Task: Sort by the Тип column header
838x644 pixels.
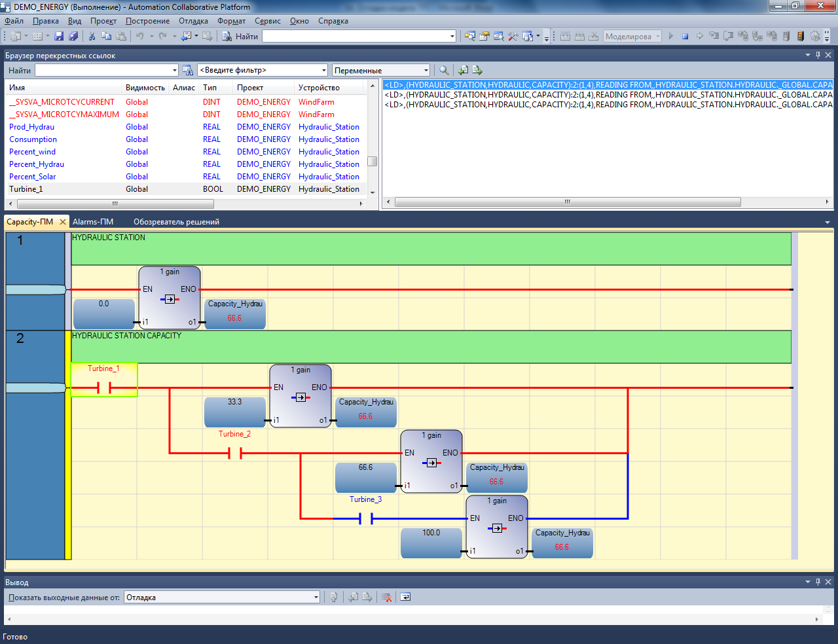Action: point(216,88)
